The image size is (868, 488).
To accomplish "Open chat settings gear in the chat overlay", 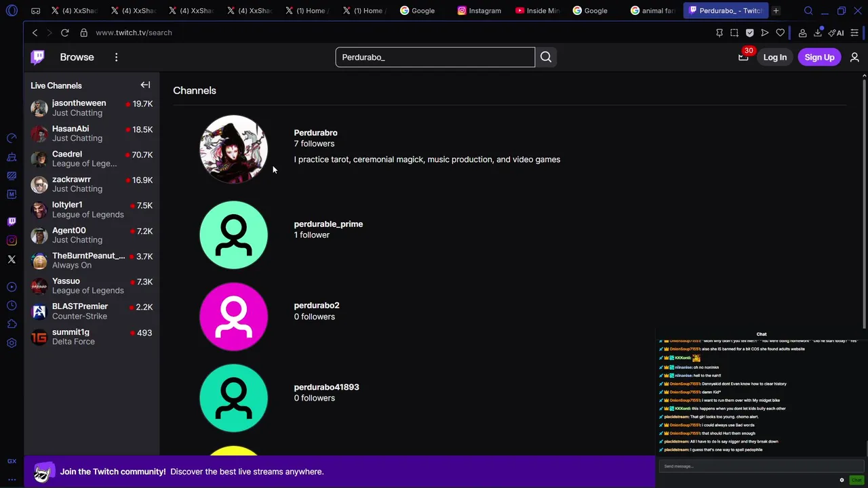I will [x=842, y=480].
